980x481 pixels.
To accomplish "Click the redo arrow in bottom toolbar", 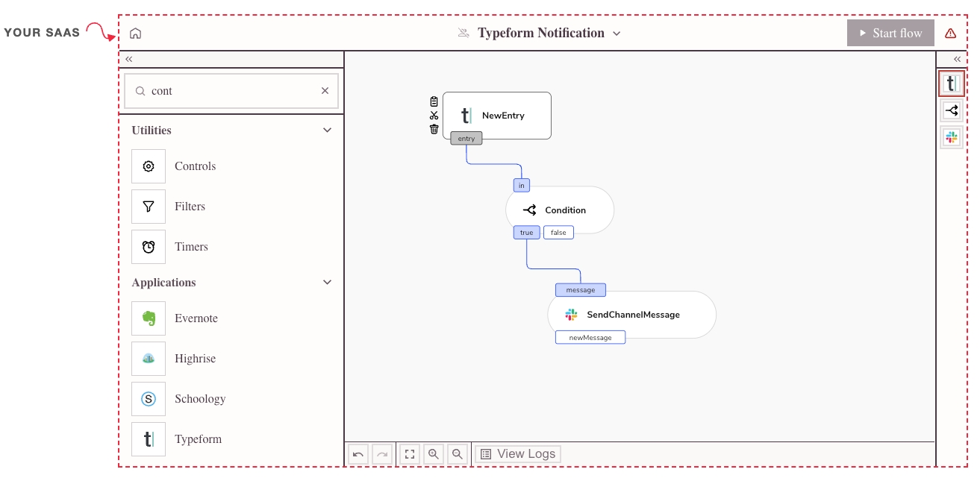I will (382, 454).
